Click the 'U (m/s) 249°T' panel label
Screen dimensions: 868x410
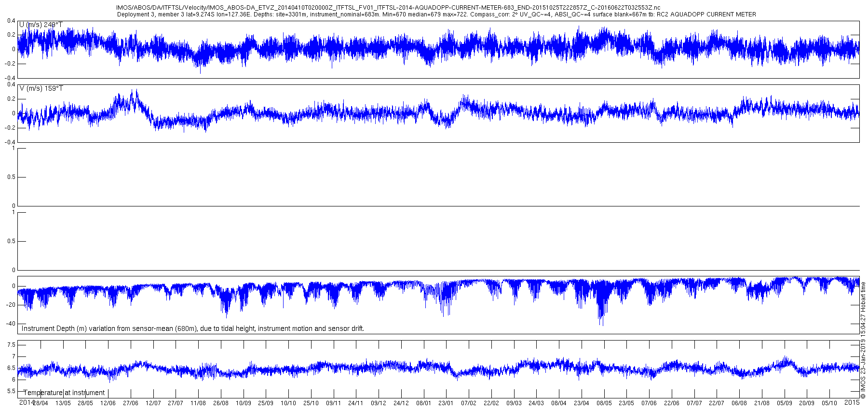[x=41, y=25]
